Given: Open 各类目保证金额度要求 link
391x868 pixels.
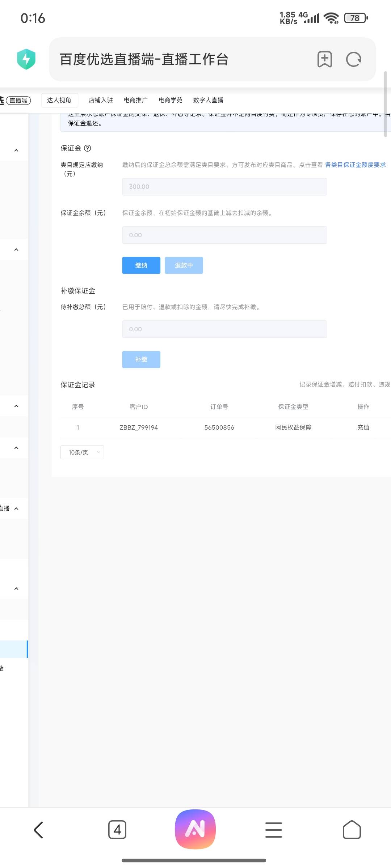Looking at the screenshot, I should point(355,165).
